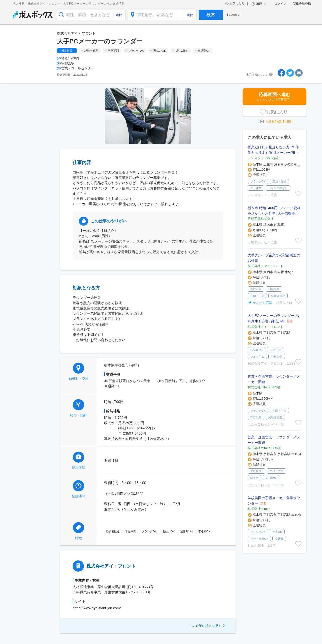Expand 詳細検索 options
322x644 pixels.
[x=233, y=15]
